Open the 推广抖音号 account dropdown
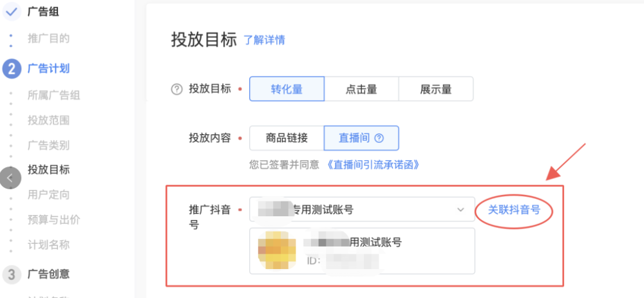This screenshot has height=298, width=644. click(362, 209)
